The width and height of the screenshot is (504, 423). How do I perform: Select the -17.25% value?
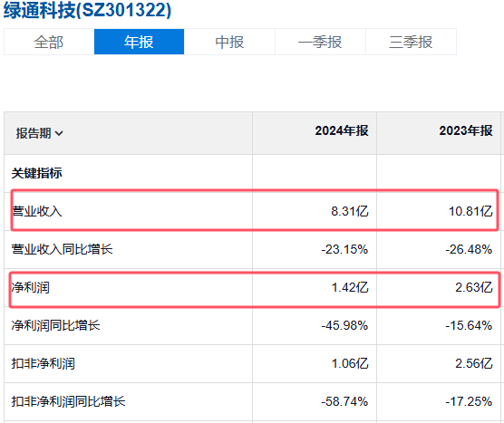[469, 401]
